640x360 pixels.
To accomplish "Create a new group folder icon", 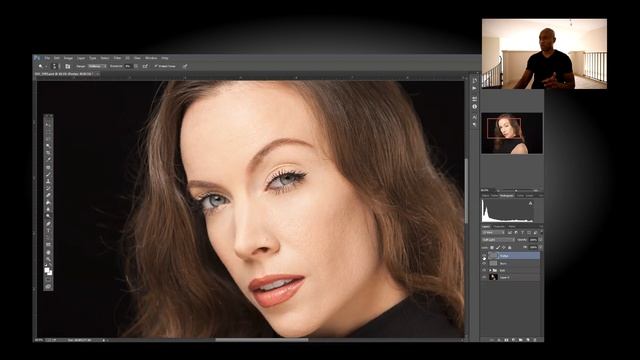I will click(520, 340).
